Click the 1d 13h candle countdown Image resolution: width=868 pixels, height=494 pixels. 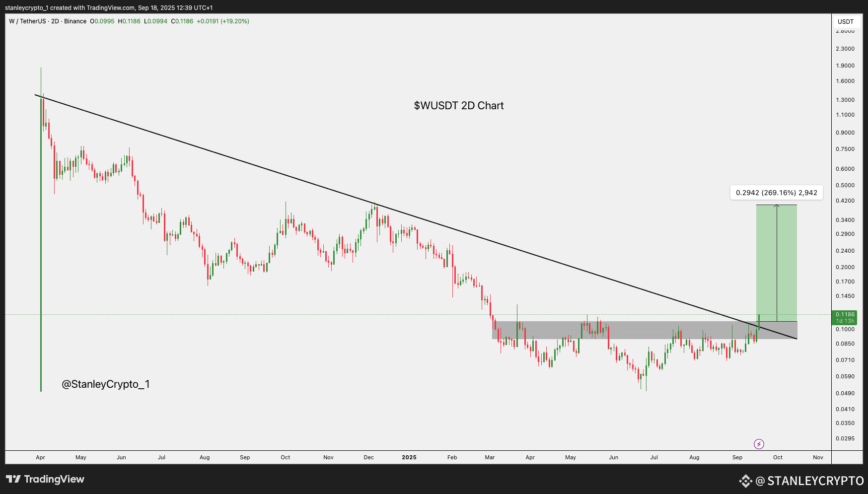845,321
